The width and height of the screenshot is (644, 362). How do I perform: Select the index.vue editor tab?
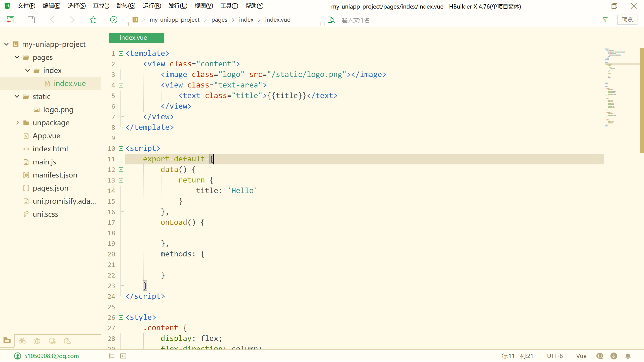click(136, 38)
